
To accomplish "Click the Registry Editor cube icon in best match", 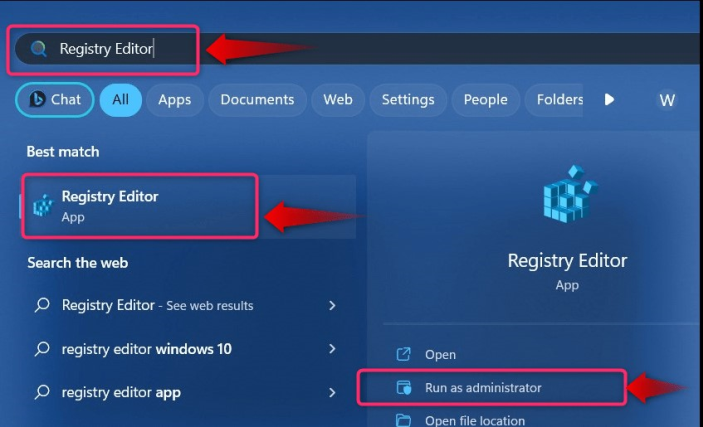I will tap(43, 206).
